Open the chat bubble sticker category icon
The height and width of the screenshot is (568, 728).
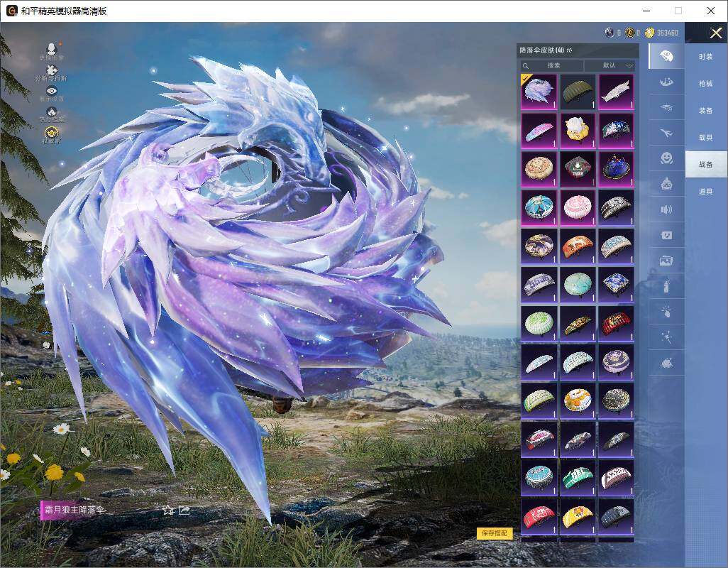coord(666,236)
